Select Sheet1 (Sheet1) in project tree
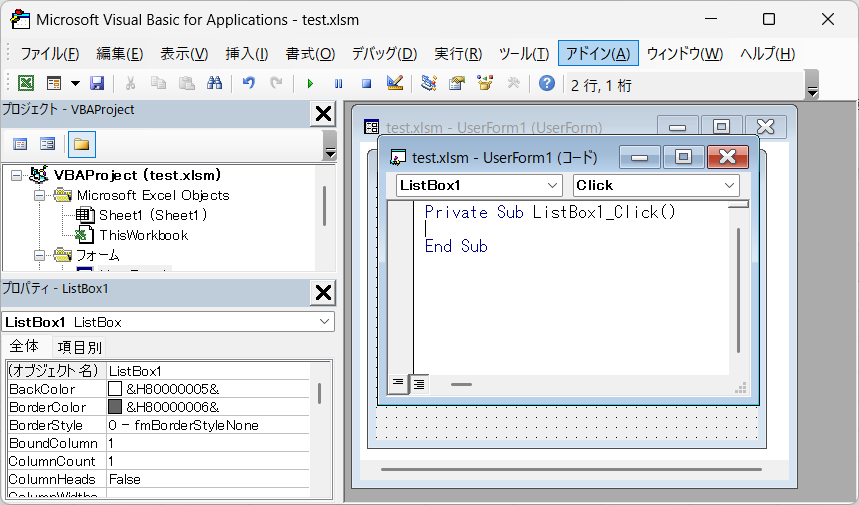This screenshot has height=505, width=859. (x=153, y=215)
